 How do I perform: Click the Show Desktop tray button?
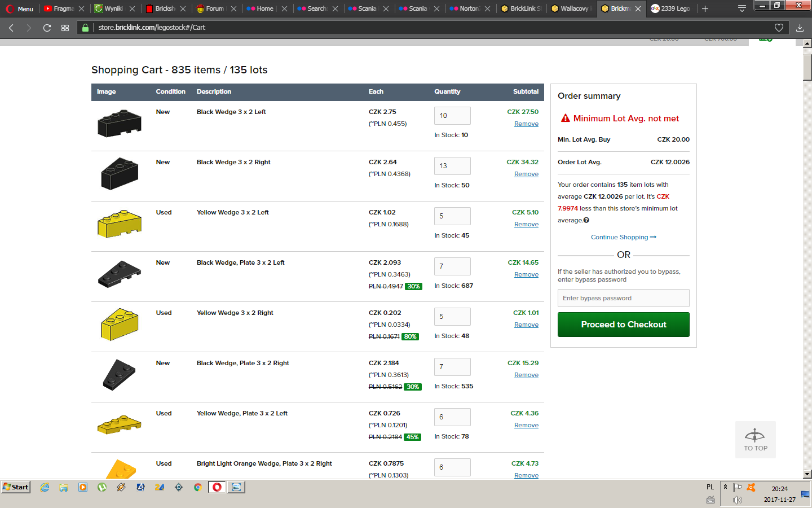[x=805, y=494]
